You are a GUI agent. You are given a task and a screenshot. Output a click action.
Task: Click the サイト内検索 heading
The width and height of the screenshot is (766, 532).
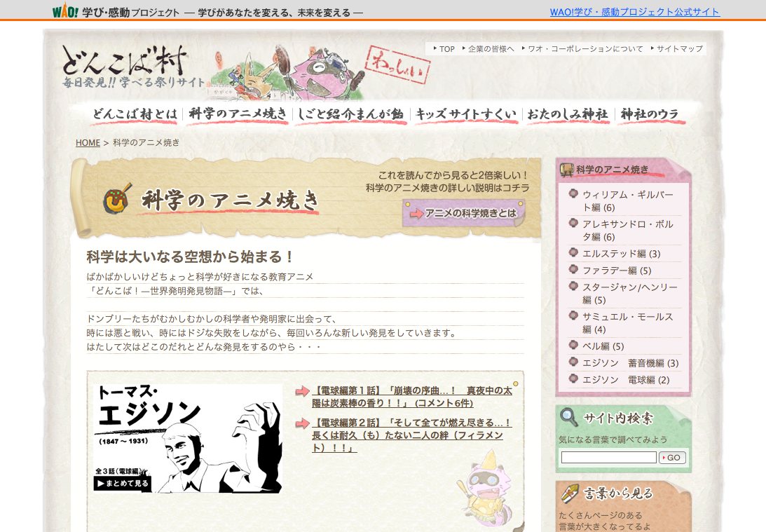[618, 418]
